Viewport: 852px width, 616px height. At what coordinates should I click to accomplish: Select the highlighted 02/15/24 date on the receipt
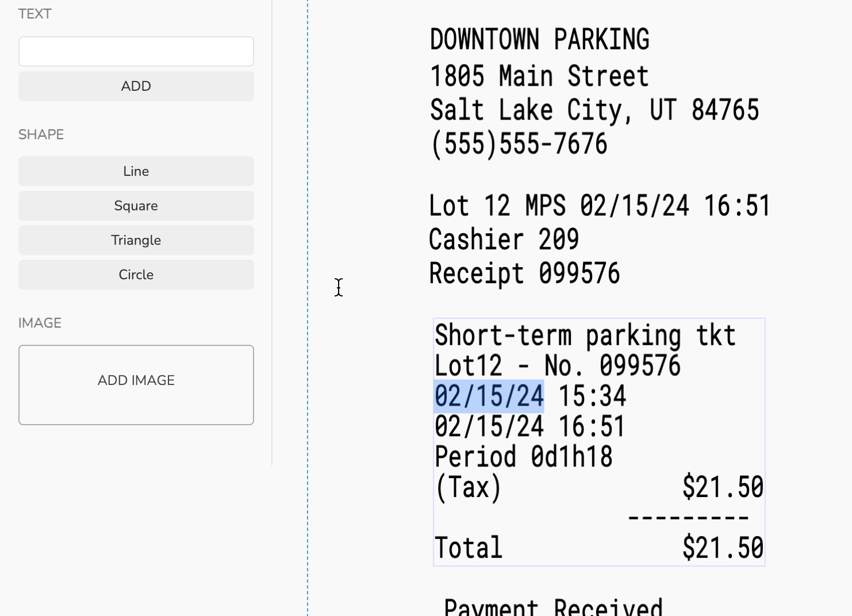488,395
